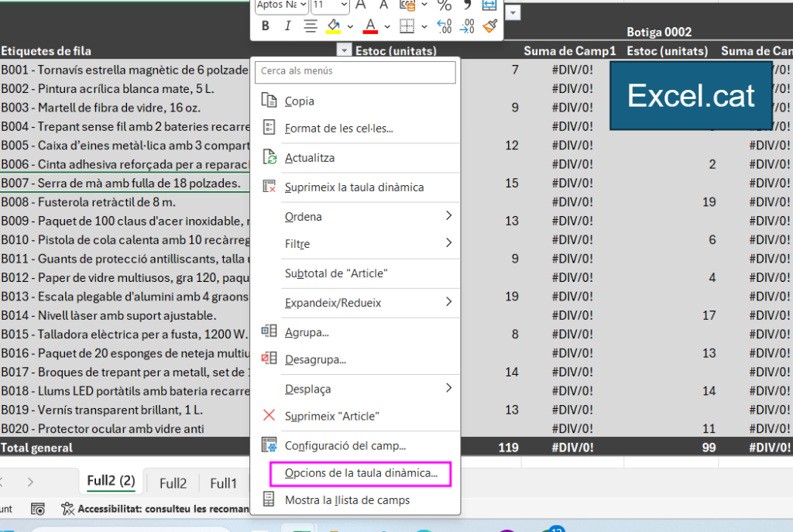Screen dimensions: 793x532
Task: Apply yellow fill color with the bucket icon
Action: pyautogui.click(x=333, y=26)
